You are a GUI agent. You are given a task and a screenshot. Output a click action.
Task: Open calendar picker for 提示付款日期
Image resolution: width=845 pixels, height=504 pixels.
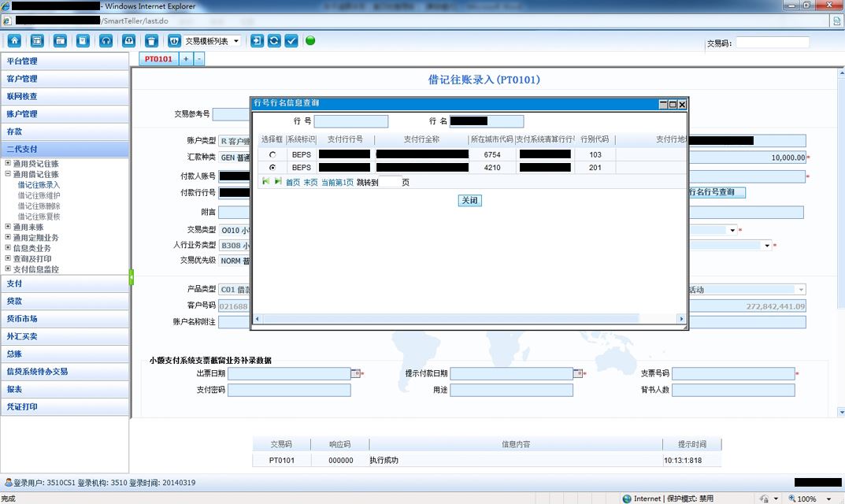coord(578,373)
